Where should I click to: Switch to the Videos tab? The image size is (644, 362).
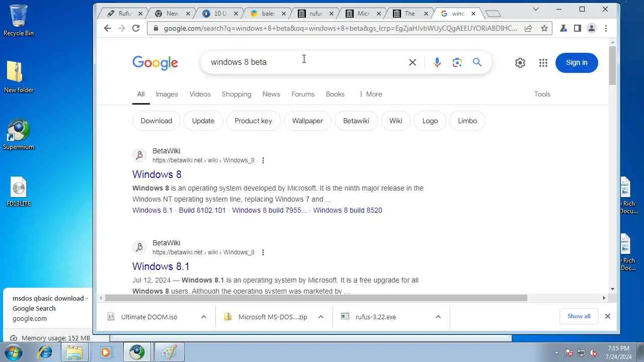coord(200,94)
